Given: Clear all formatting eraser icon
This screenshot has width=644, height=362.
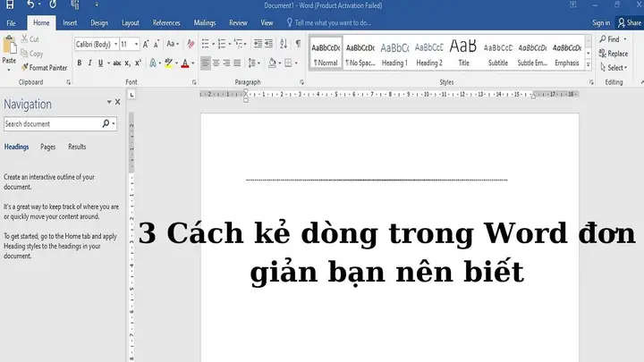Looking at the screenshot, I should pos(191,44).
